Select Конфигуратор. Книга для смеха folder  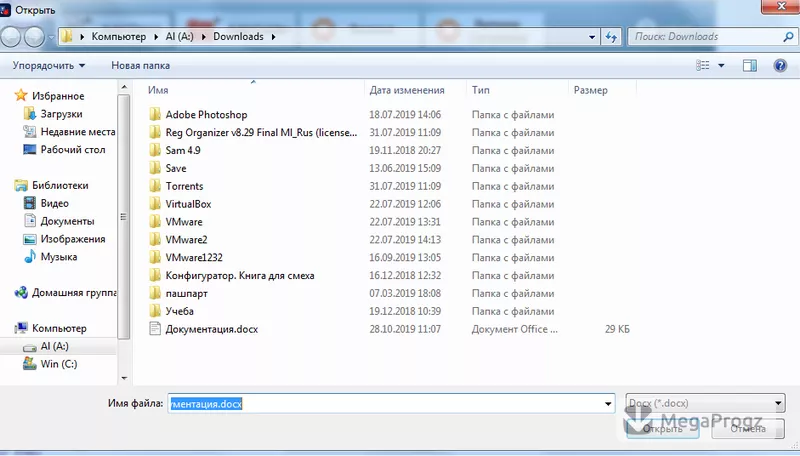pyautogui.click(x=240, y=275)
